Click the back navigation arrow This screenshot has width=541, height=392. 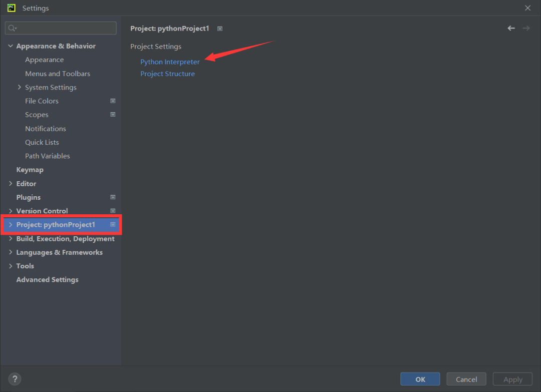click(x=511, y=29)
